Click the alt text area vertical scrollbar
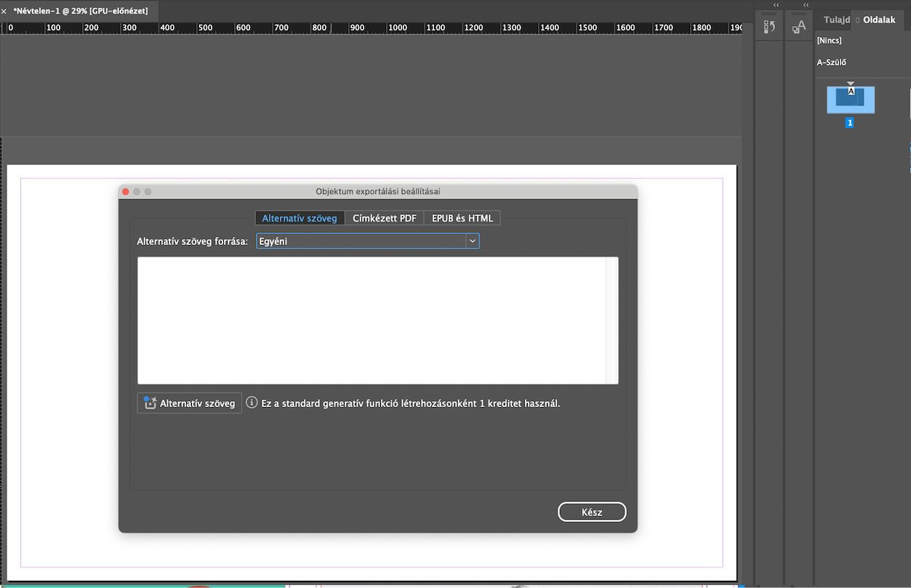 tap(612, 321)
